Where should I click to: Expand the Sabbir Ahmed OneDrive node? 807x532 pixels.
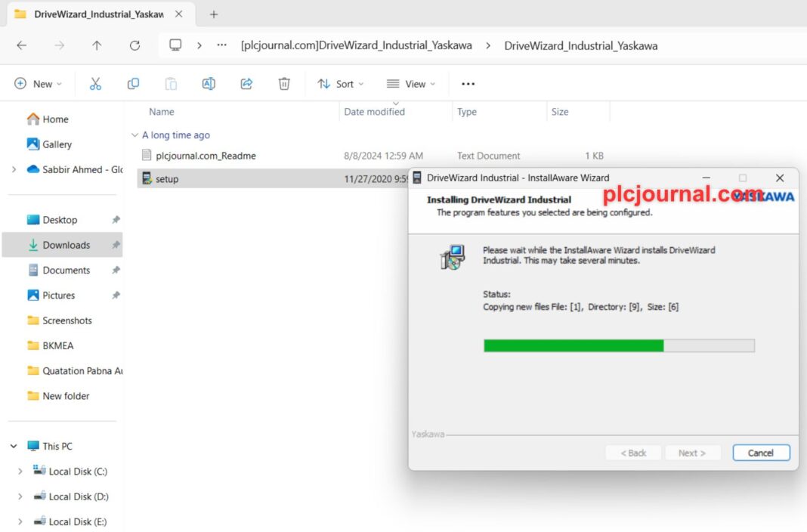(x=14, y=169)
